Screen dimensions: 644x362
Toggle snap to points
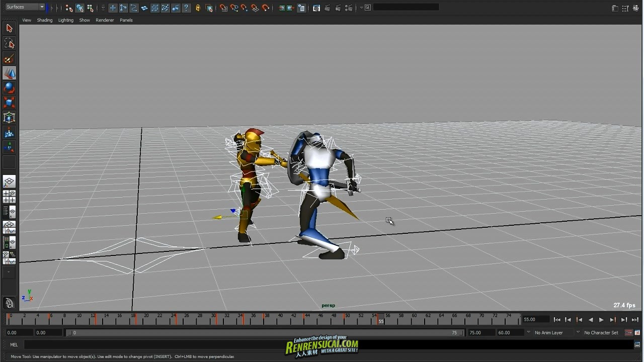coord(244,8)
